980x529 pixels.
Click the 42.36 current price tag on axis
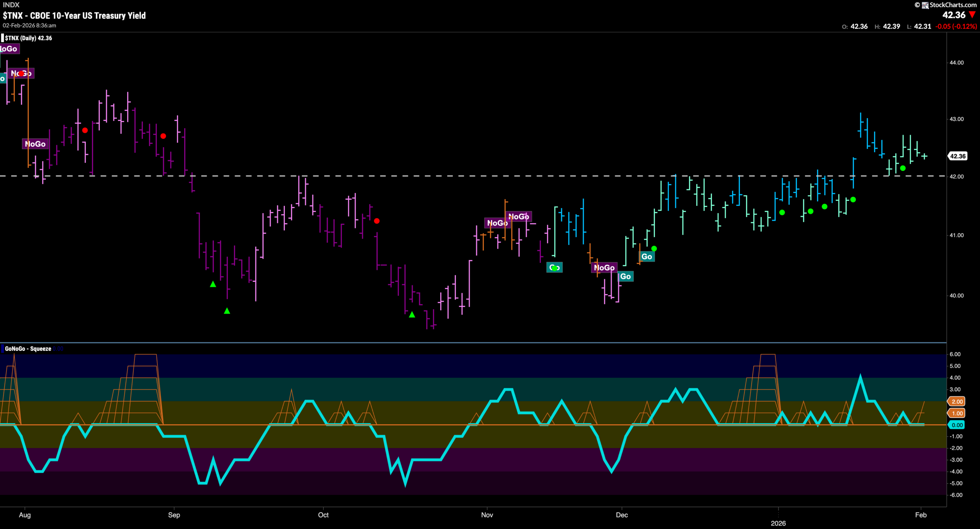pyautogui.click(x=957, y=156)
